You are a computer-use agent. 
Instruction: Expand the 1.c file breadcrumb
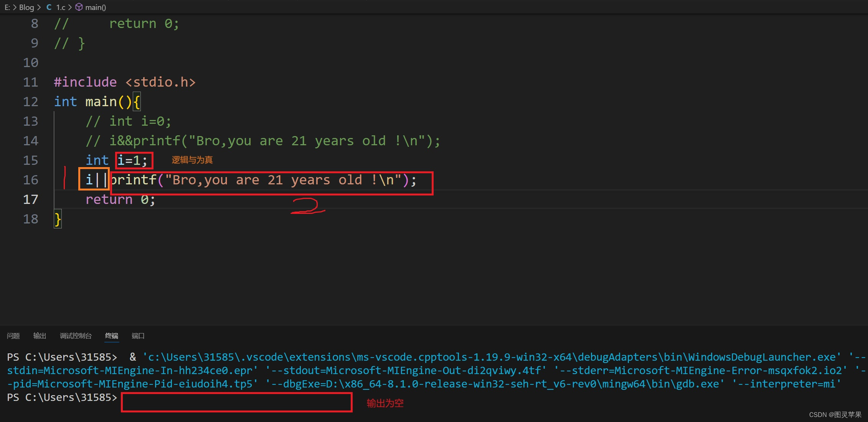click(61, 7)
